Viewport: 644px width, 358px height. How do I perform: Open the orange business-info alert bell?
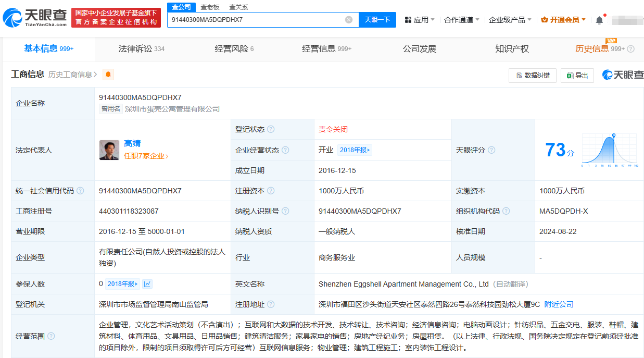(x=108, y=75)
